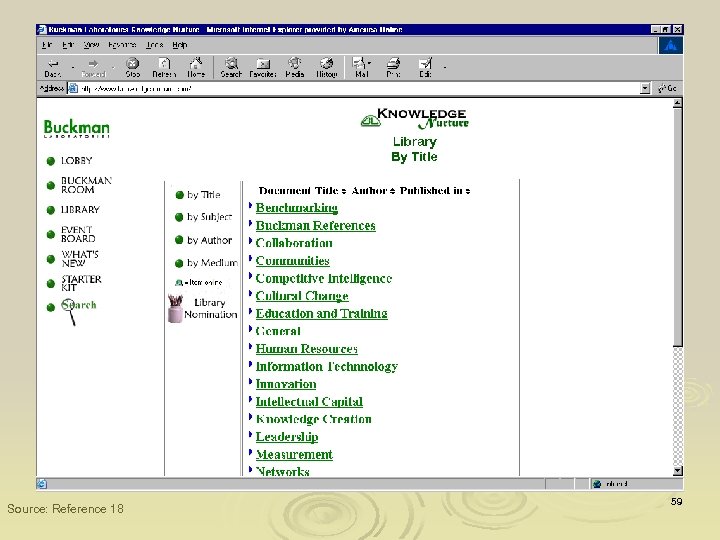The height and width of the screenshot is (540, 720).
Task: Expand the Cultural Change triangle
Action: 250,293
